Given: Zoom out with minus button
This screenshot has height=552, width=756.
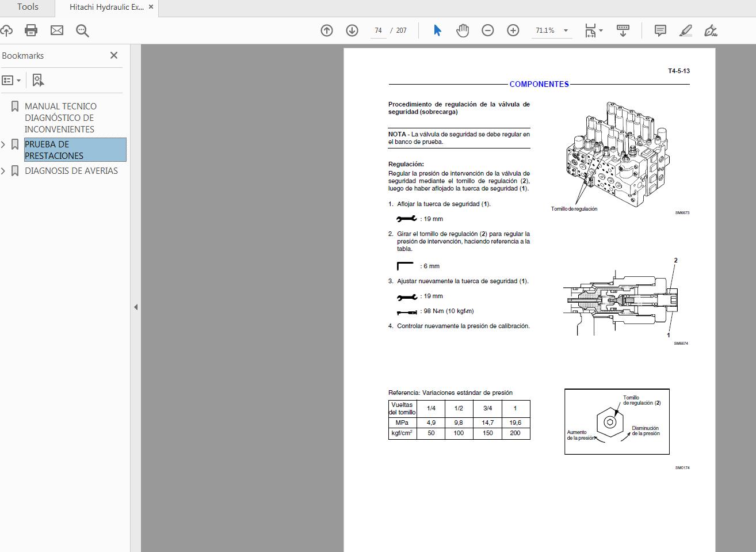Looking at the screenshot, I should click(x=488, y=31).
